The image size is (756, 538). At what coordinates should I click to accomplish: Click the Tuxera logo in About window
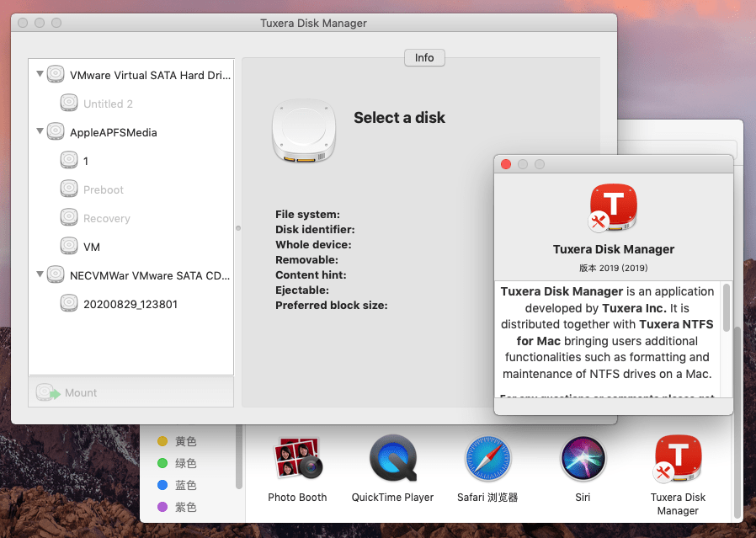click(x=613, y=207)
